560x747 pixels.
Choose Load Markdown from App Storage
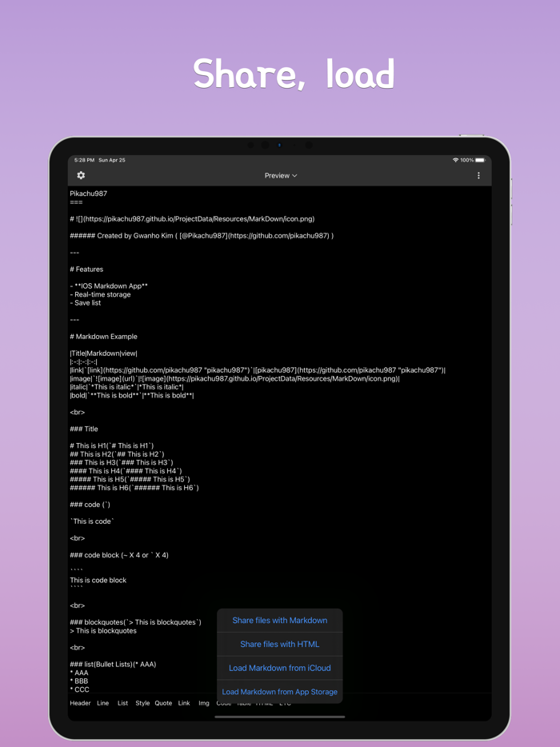pyautogui.click(x=280, y=692)
